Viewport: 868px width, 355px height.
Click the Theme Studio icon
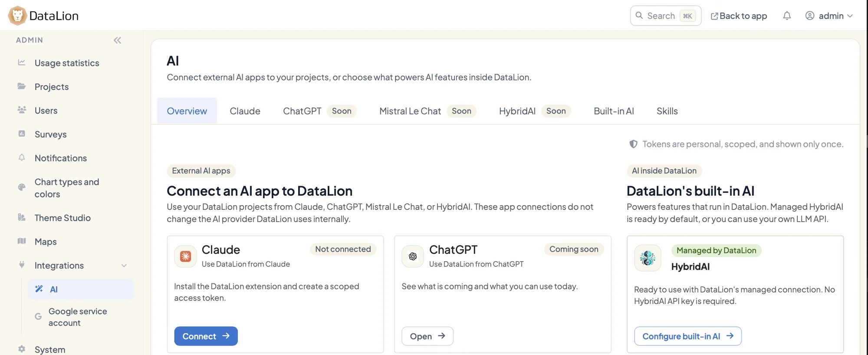(x=22, y=217)
